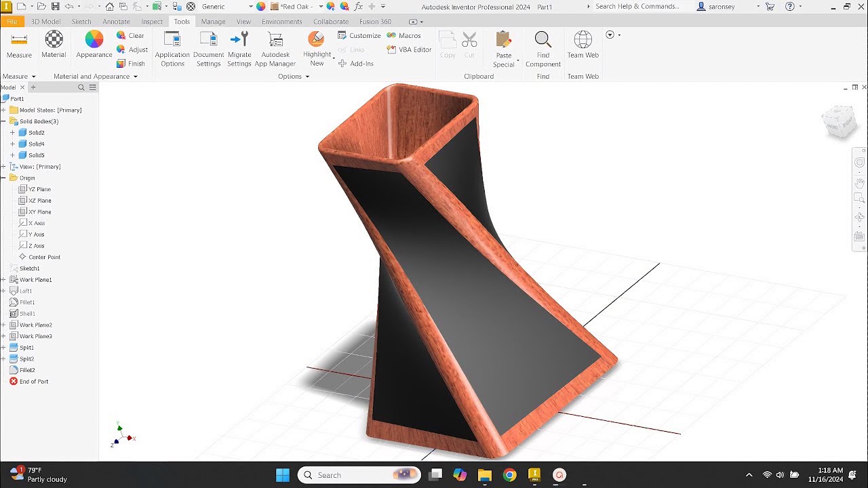
Task: Open fx parameters from the quick access toolbar
Action: 359,7
